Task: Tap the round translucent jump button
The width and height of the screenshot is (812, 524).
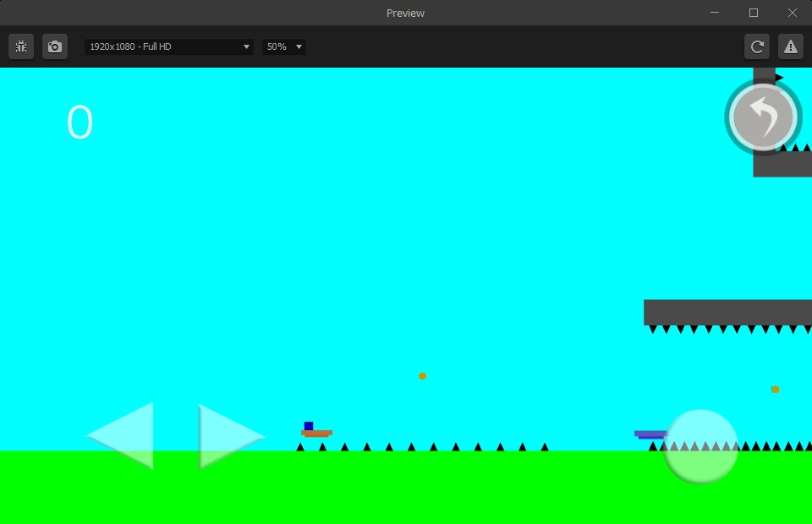Action: [x=700, y=446]
